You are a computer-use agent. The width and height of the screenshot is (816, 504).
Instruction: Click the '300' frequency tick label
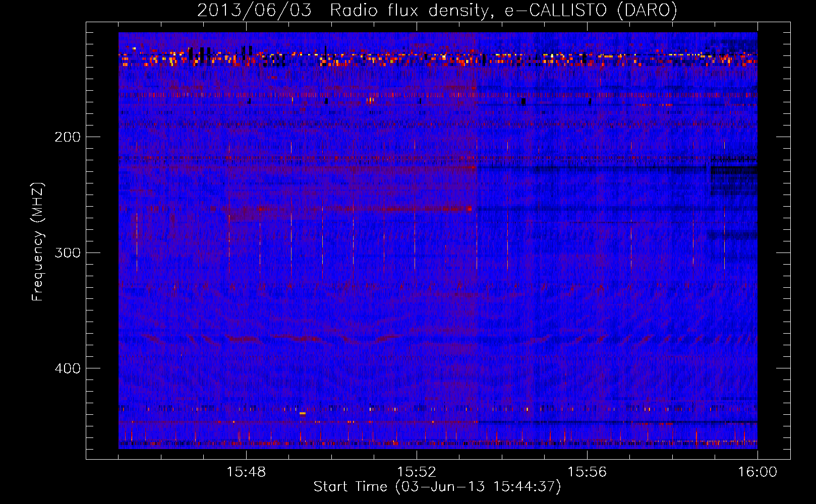[x=68, y=253]
